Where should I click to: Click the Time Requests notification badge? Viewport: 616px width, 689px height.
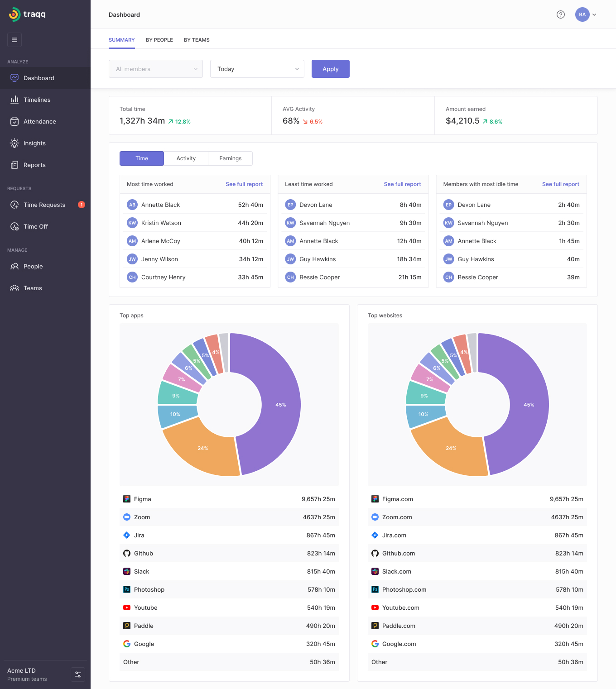tap(82, 205)
